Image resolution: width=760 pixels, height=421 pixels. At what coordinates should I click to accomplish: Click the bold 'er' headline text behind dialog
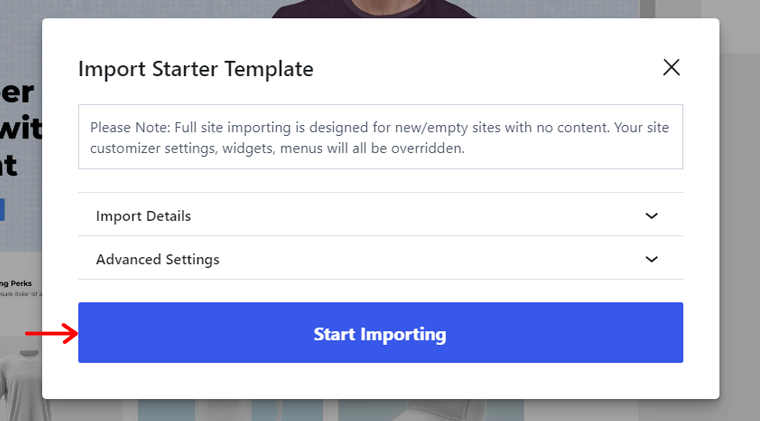pyautogui.click(x=17, y=92)
